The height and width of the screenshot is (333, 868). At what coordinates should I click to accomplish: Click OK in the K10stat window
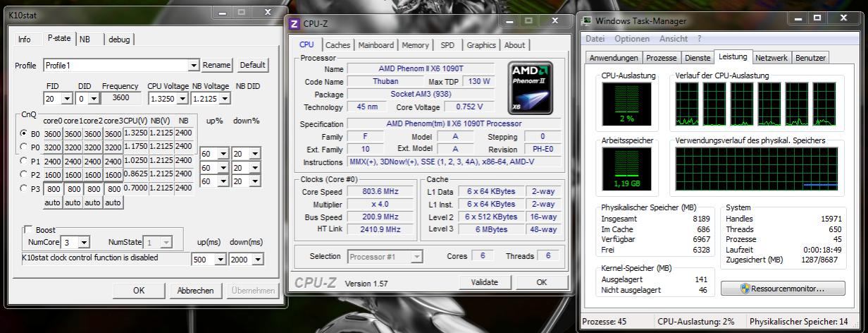tap(139, 290)
